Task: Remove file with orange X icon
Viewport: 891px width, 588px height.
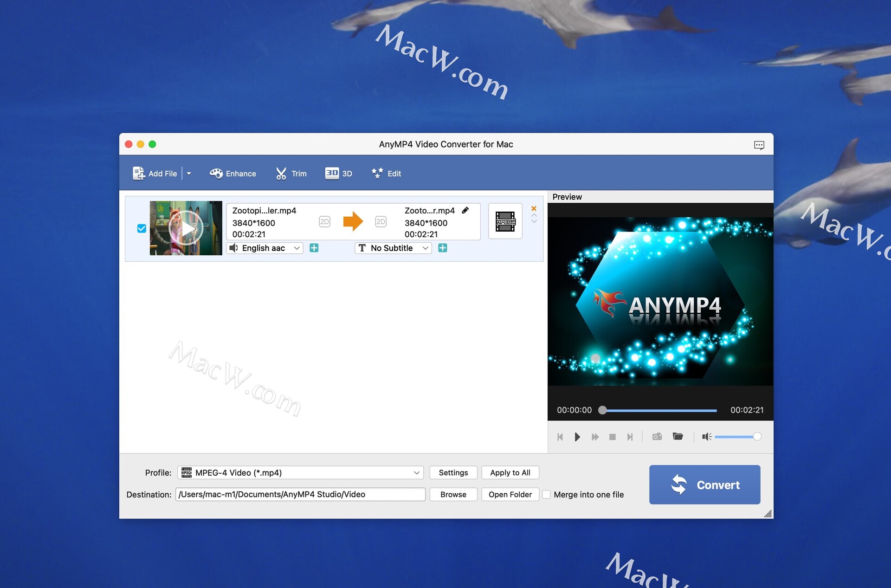Action: tap(534, 208)
